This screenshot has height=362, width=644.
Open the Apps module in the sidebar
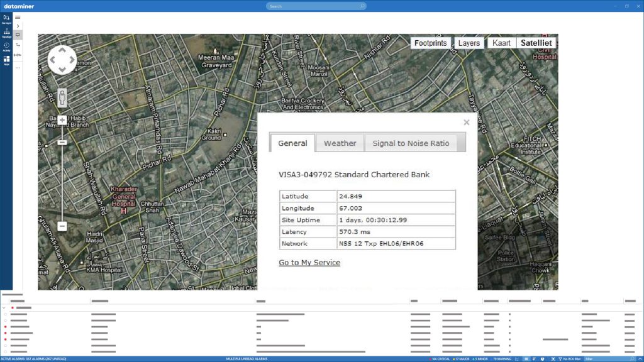(6, 61)
